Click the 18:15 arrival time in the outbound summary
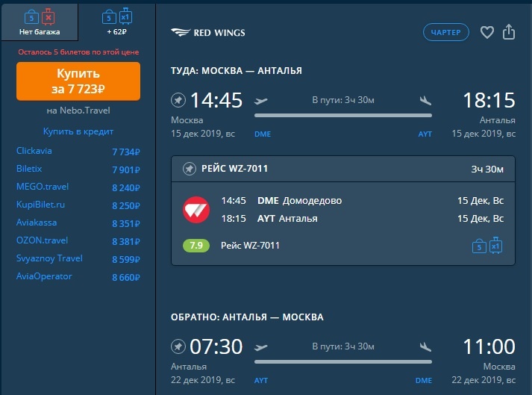Screen dimensions: 532x395 click(x=489, y=100)
